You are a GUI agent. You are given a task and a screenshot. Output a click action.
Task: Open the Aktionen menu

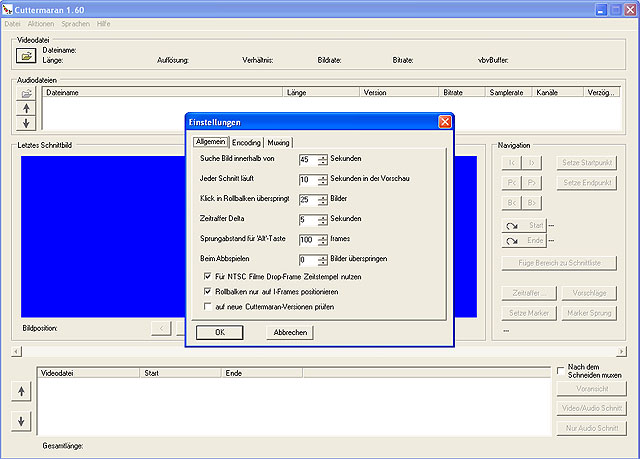pos(41,24)
